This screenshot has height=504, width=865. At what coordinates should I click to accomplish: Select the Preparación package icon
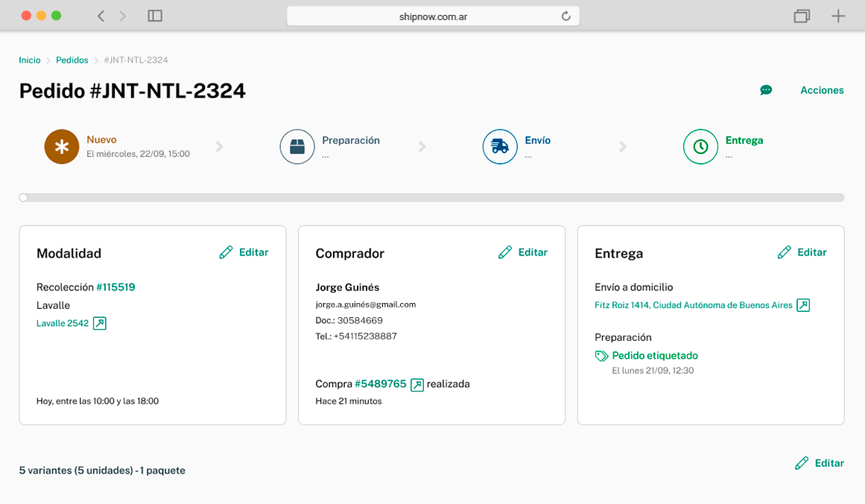(297, 147)
